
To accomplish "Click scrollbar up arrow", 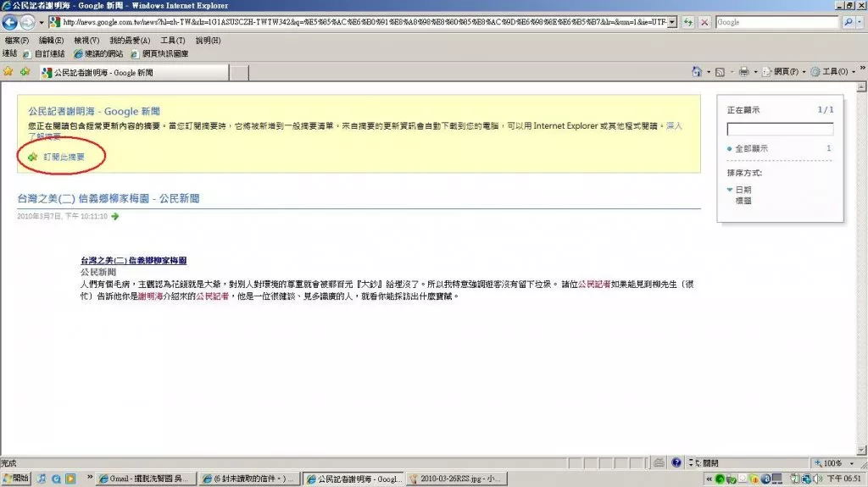I will 861,87.
